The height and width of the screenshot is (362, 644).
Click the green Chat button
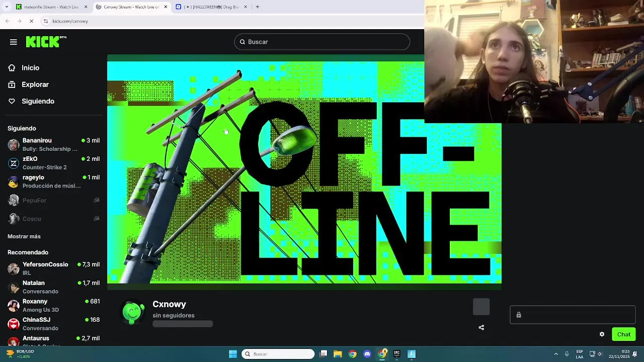pyautogui.click(x=624, y=334)
